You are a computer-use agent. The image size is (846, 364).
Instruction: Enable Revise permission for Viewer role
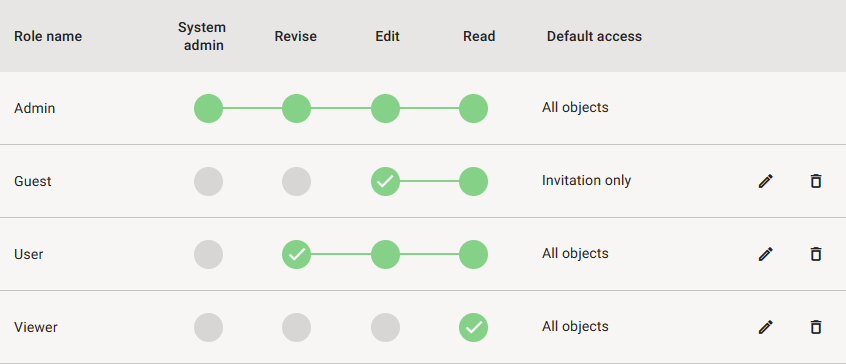point(296,327)
